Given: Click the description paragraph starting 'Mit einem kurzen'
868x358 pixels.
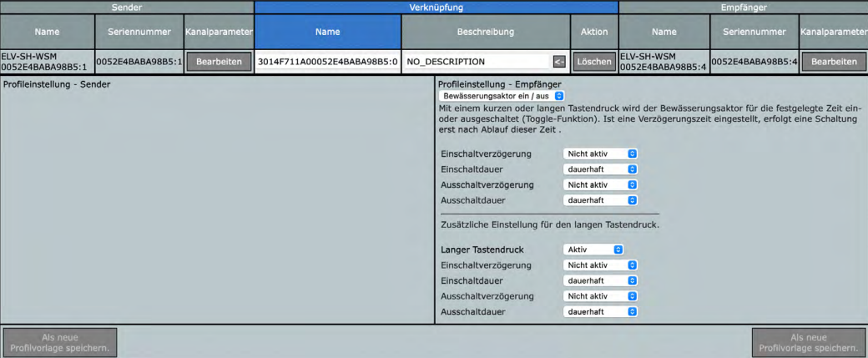Looking at the screenshot, I should (x=650, y=119).
